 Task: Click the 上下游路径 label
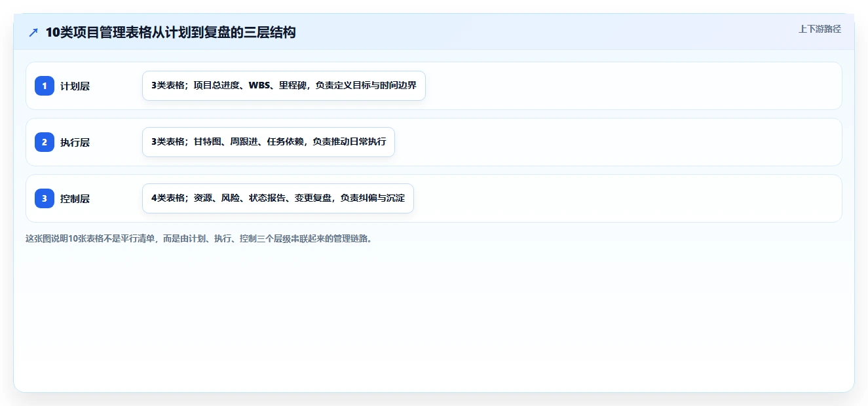coord(820,29)
